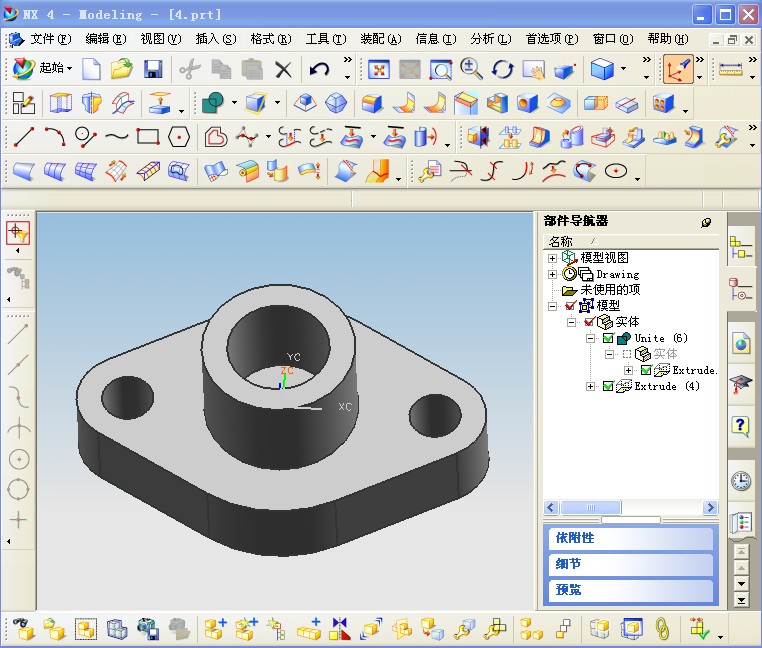This screenshot has height=648, width=762.
Task: Open the Sketch tool icon
Action: [23, 104]
